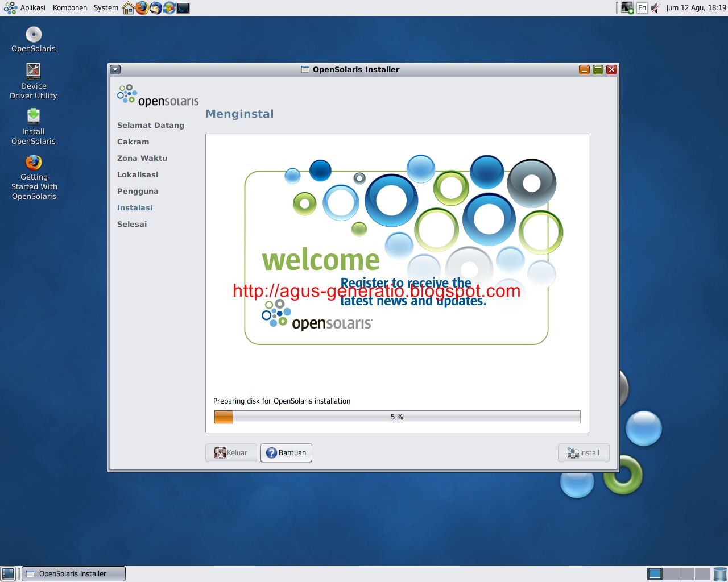Open the home folder launcher in the top panel

pos(129,8)
